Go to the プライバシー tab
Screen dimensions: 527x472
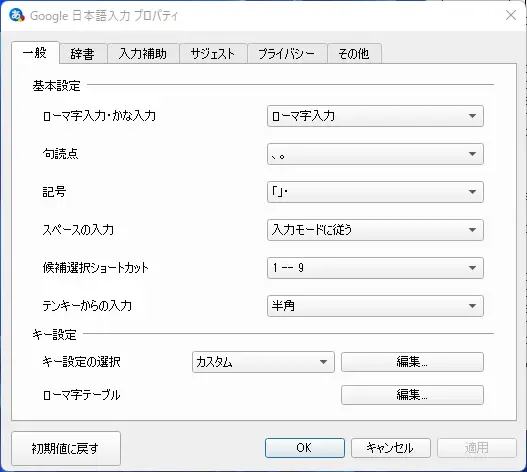tap(287, 53)
